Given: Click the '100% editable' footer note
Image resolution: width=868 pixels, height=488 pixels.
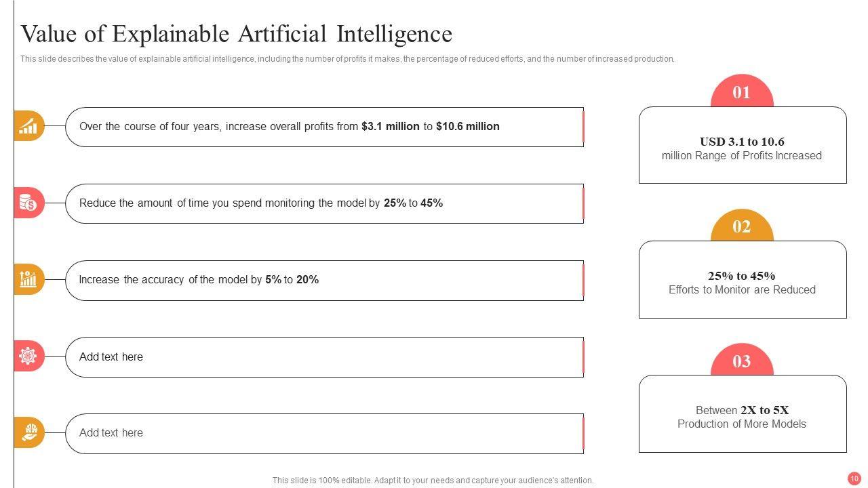Looking at the screenshot, I should coord(433,481).
